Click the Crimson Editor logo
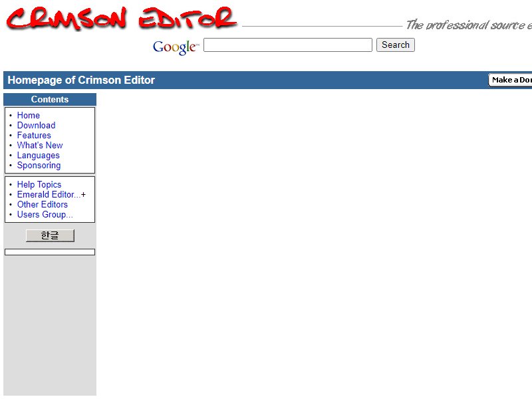 pyautogui.click(x=121, y=18)
